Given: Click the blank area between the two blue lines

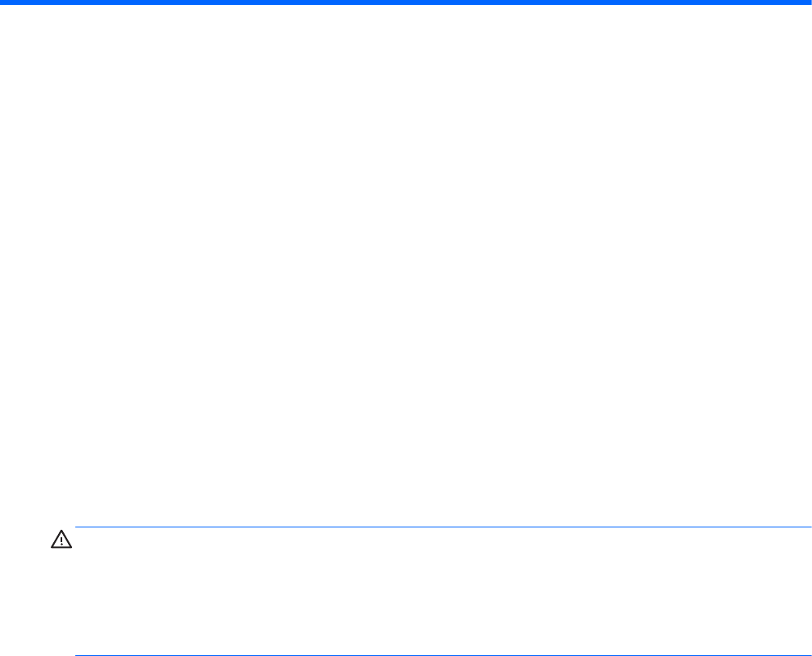Looking at the screenshot, I should (x=444, y=591).
